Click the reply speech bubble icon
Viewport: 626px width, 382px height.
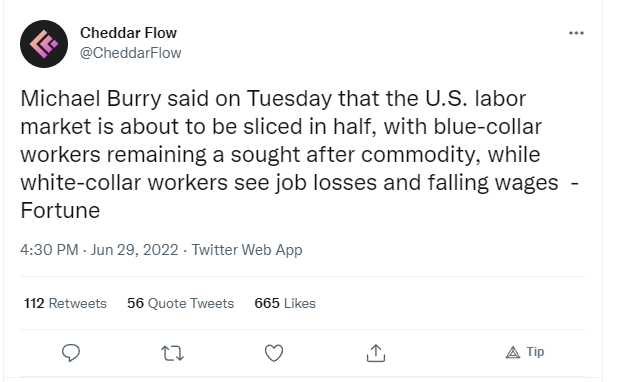click(x=71, y=353)
